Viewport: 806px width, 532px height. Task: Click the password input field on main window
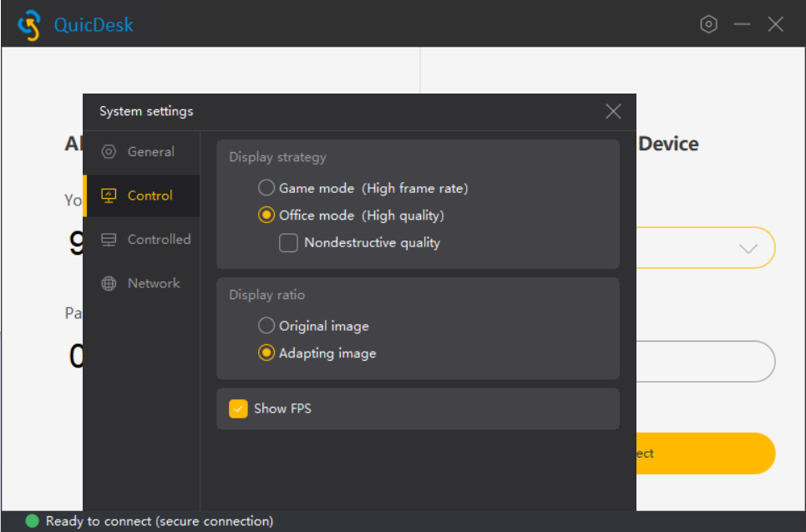click(x=705, y=362)
